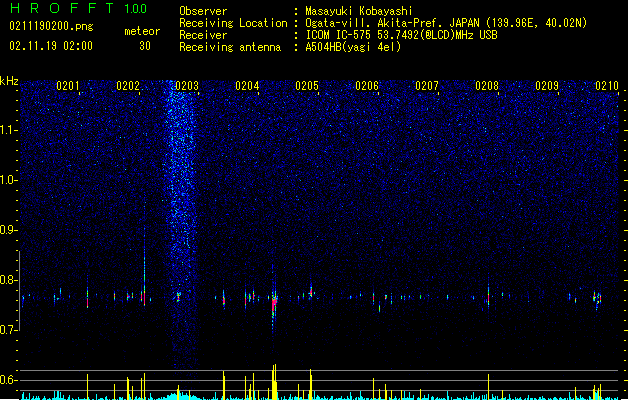Click the 0.9 kHz axis label
The image size is (629, 400).
[x=9, y=230]
